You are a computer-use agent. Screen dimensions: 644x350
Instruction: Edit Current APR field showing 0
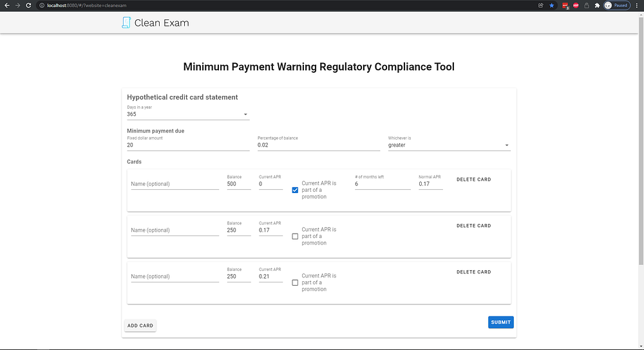click(x=270, y=184)
